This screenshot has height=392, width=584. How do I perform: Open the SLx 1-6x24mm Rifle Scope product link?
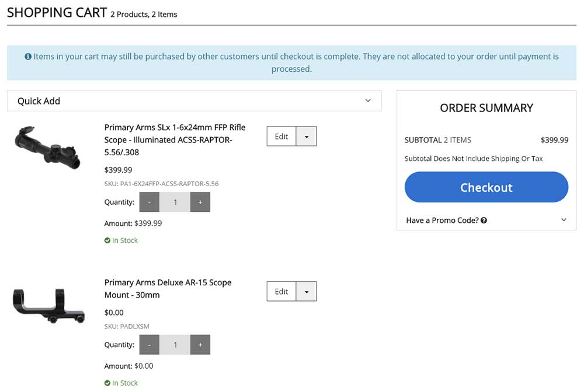175,140
